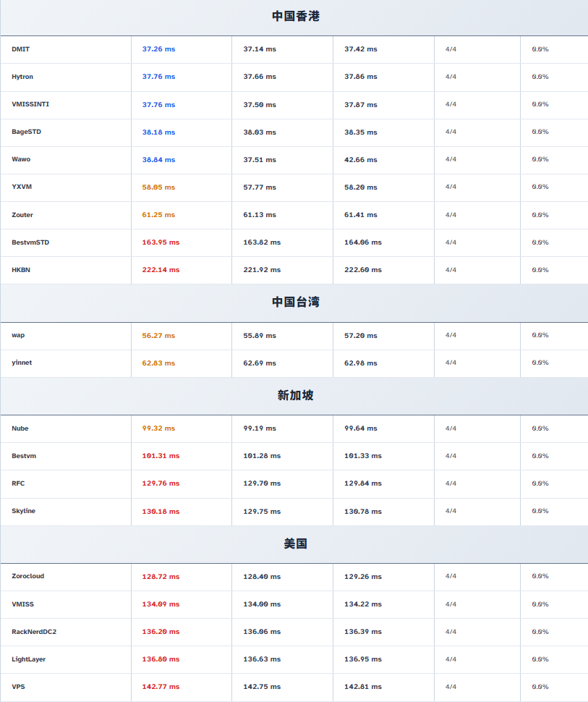
Task: Select Skyline's 130.78 ms maximum value
Action: 362,512
